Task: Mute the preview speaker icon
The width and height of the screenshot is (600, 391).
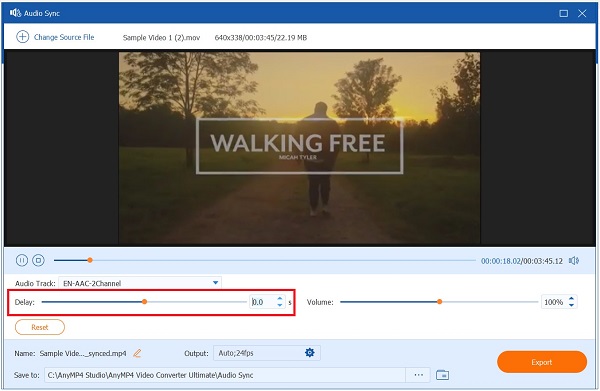Action: click(574, 261)
